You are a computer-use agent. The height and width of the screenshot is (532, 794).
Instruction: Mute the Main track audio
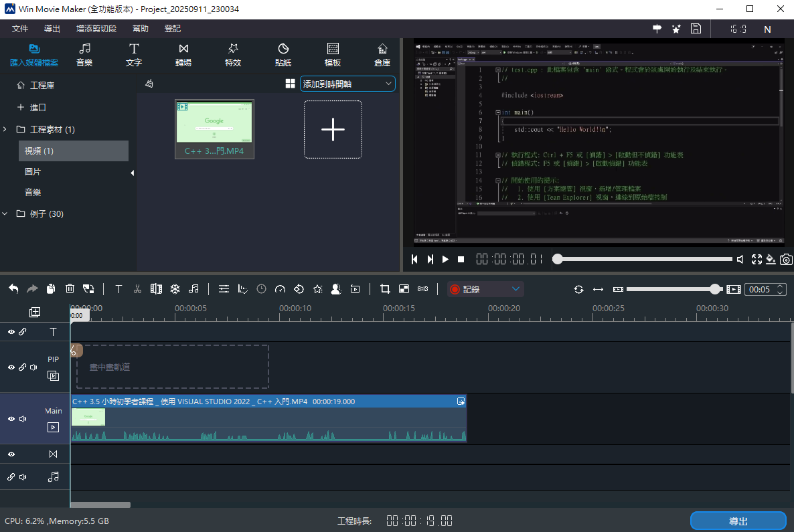pos(23,419)
